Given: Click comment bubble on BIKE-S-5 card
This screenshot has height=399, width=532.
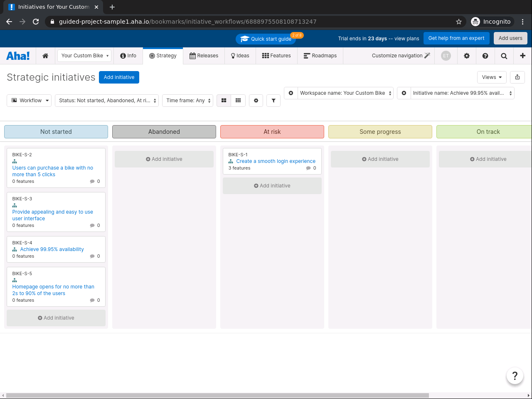Looking at the screenshot, I should 92,300.
